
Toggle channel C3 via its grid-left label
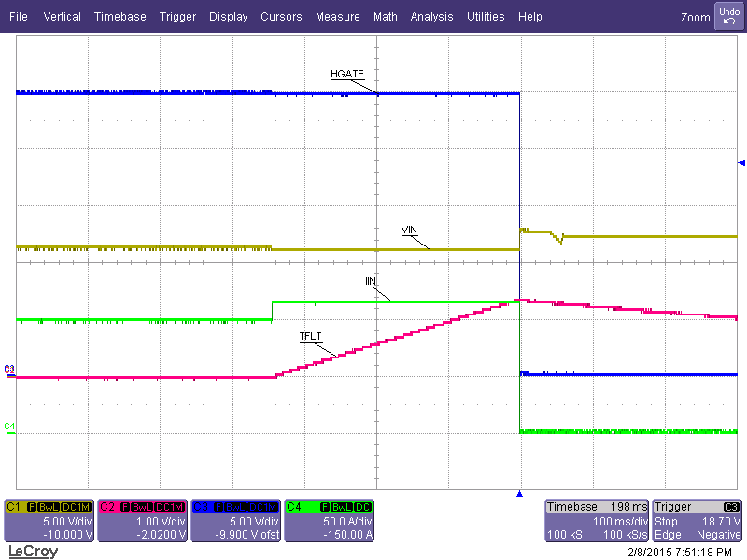[7, 370]
